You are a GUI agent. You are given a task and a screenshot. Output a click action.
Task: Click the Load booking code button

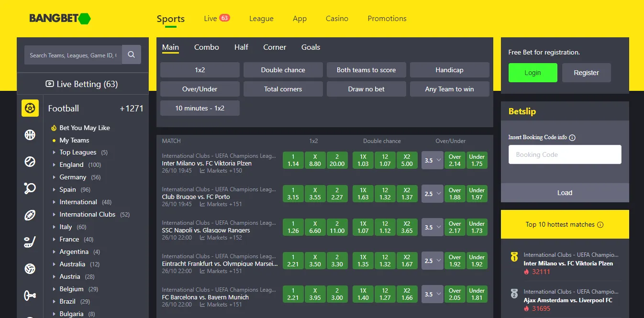(x=565, y=193)
